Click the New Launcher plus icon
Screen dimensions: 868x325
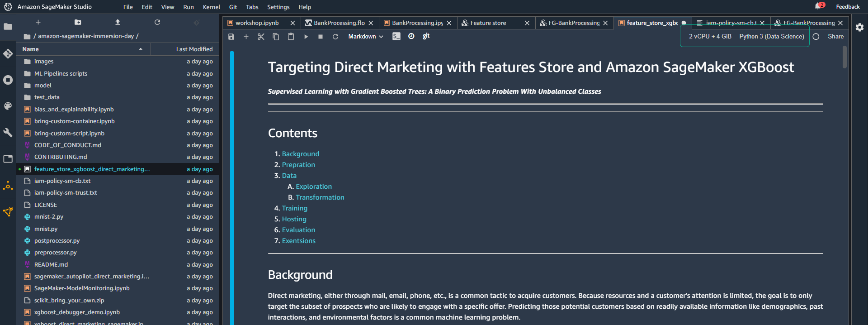pyautogui.click(x=38, y=22)
